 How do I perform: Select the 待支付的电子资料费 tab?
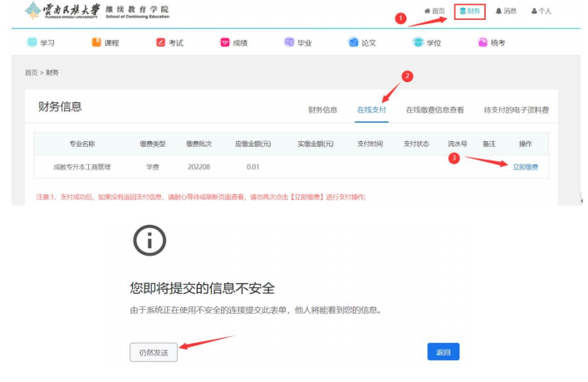516,110
